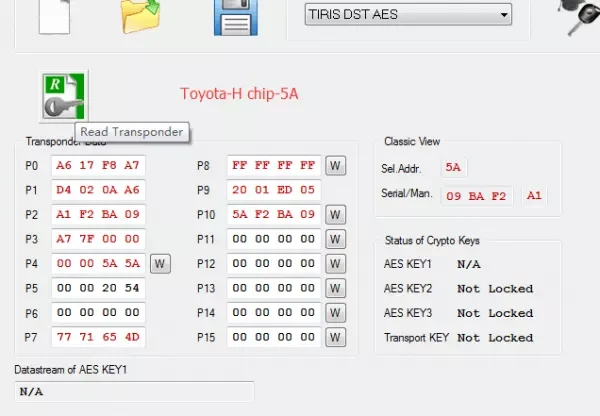
Task: Click the Toyota-H chip-5A text
Action: (x=239, y=94)
